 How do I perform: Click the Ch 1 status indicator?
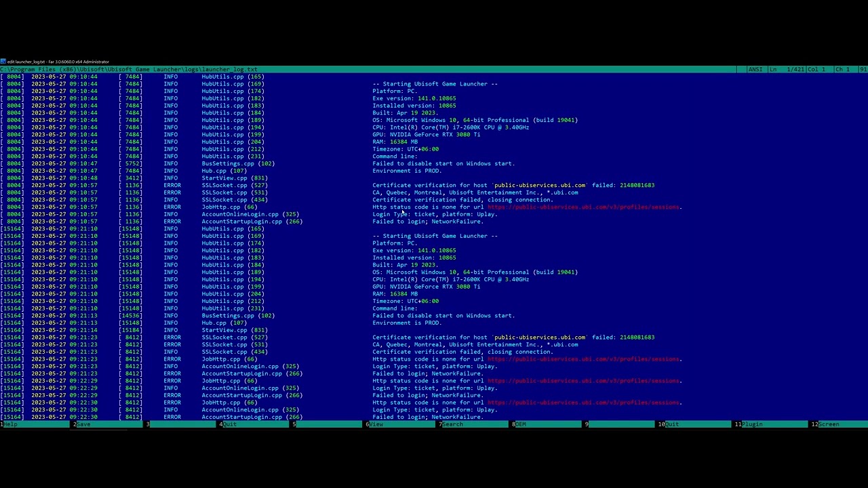pyautogui.click(x=843, y=69)
